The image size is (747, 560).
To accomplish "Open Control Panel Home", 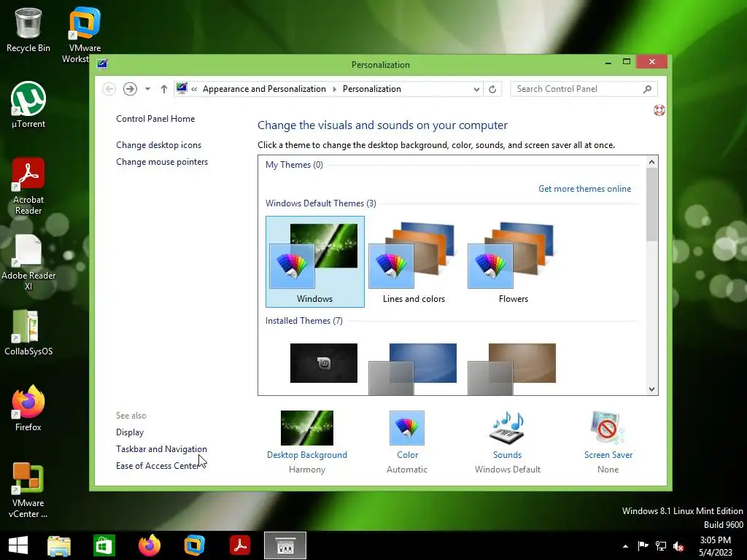I will 155,119.
